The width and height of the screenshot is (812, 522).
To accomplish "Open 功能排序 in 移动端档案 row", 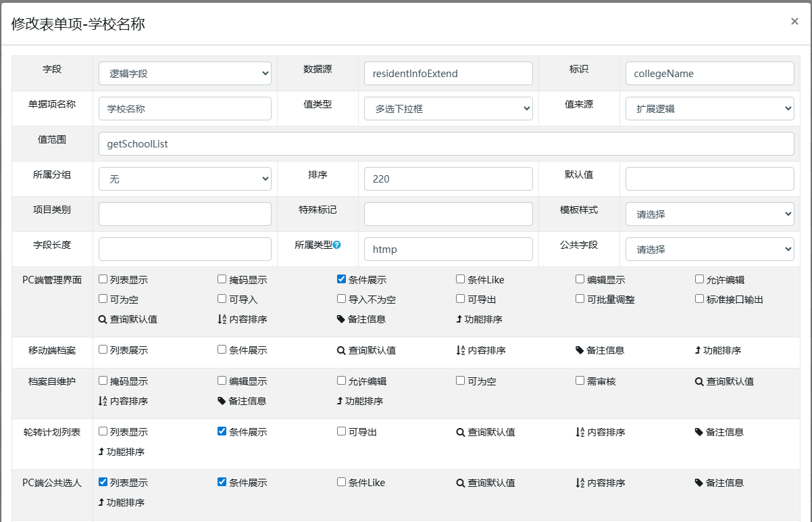I will [x=718, y=350].
